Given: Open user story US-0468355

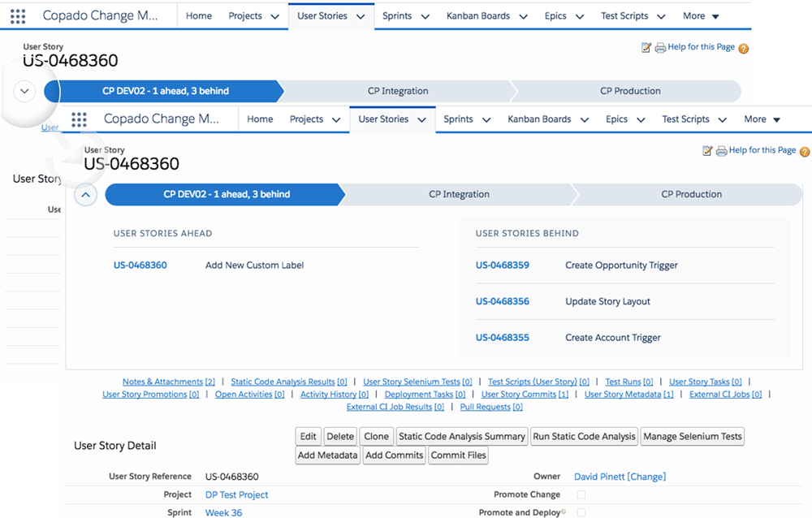Looking at the screenshot, I should tap(503, 338).
